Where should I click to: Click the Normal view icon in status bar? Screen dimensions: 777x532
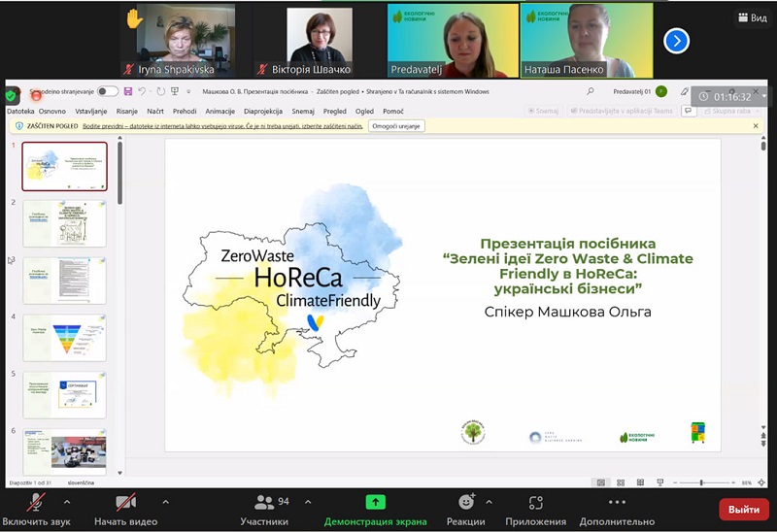601,482
